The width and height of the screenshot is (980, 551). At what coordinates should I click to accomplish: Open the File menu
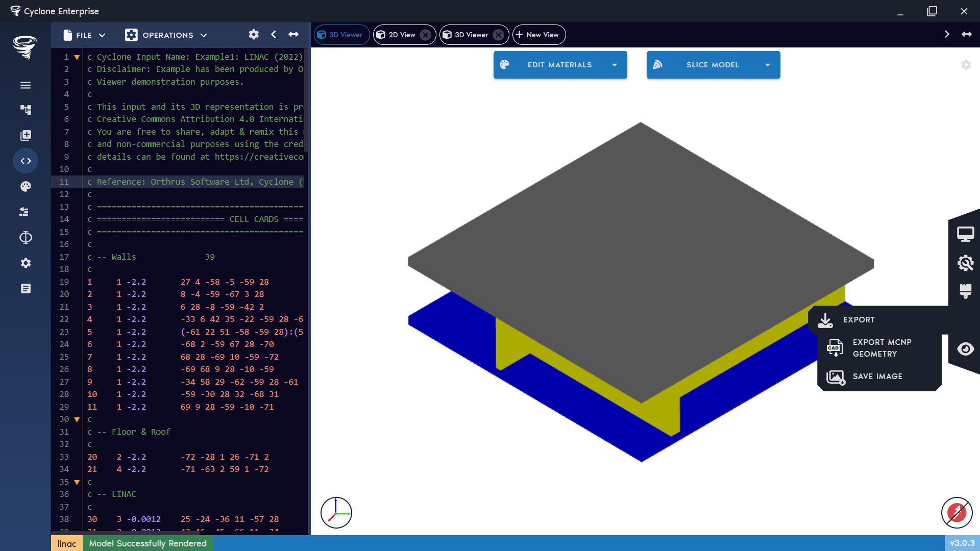85,35
